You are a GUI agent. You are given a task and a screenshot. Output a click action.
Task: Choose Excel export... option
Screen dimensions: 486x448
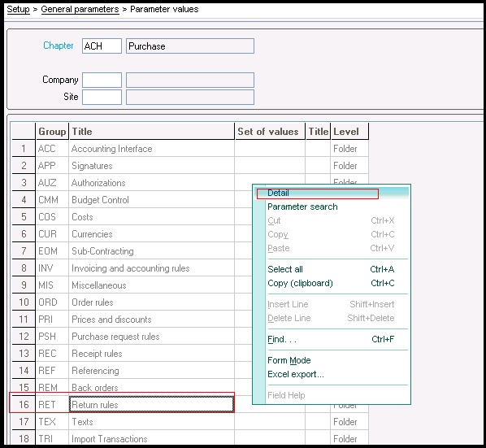tap(296, 374)
